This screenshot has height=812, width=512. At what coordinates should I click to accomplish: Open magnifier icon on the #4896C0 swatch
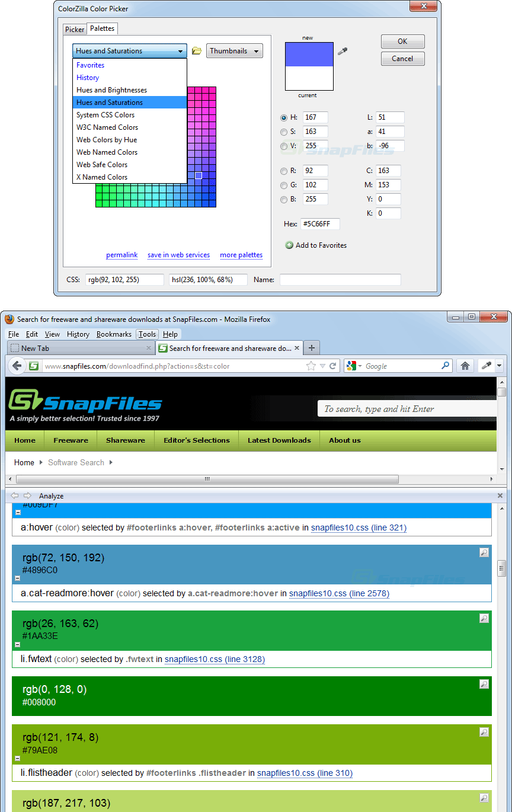484,552
